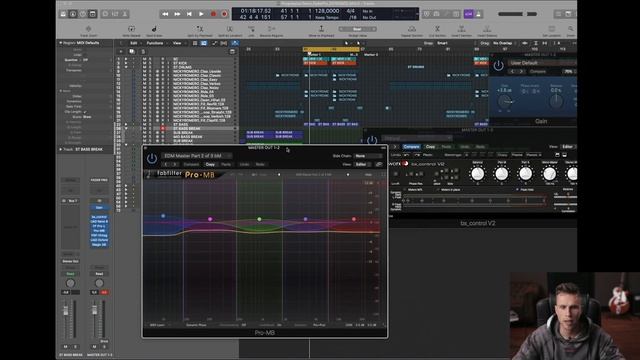This screenshot has width=640, height=360.
Task: Click the add track plus icon
Action: click(121, 51)
